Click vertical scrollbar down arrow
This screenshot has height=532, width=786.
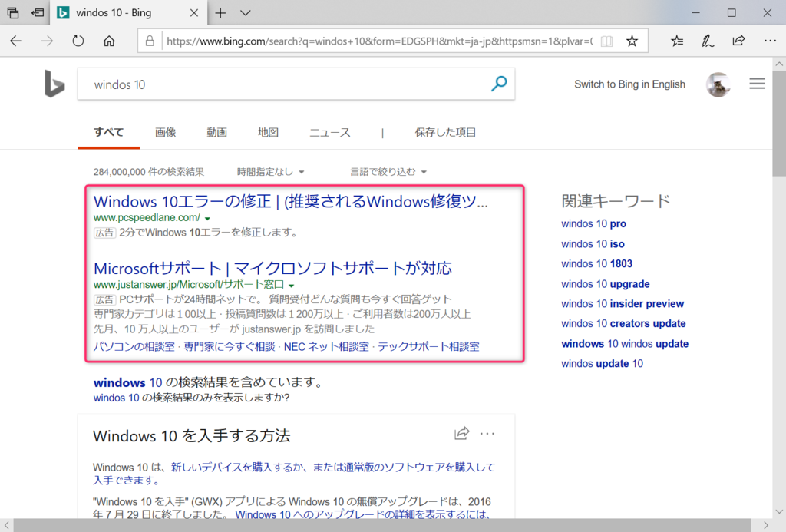pos(779,512)
